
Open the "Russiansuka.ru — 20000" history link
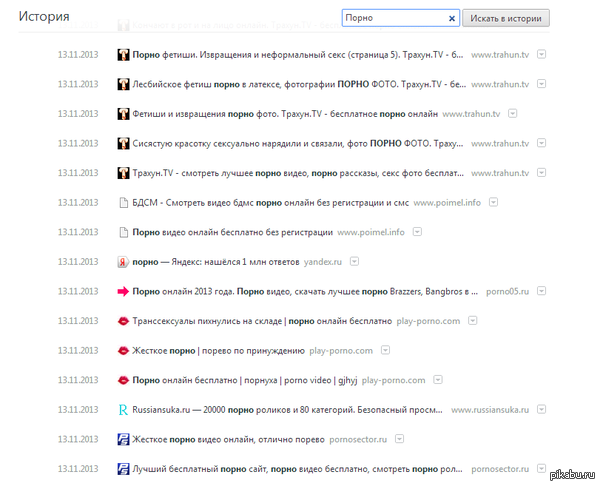pos(287,410)
